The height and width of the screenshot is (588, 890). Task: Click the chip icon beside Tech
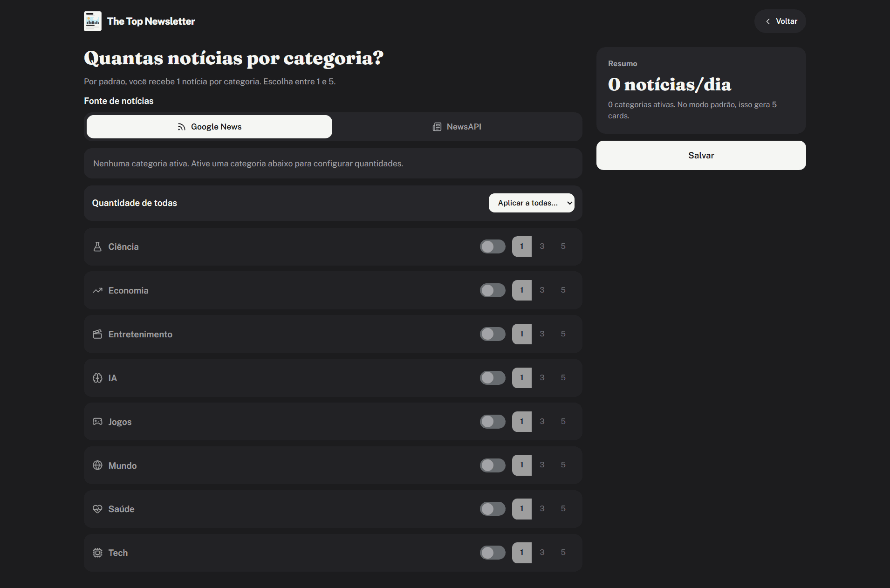(97, 553)
